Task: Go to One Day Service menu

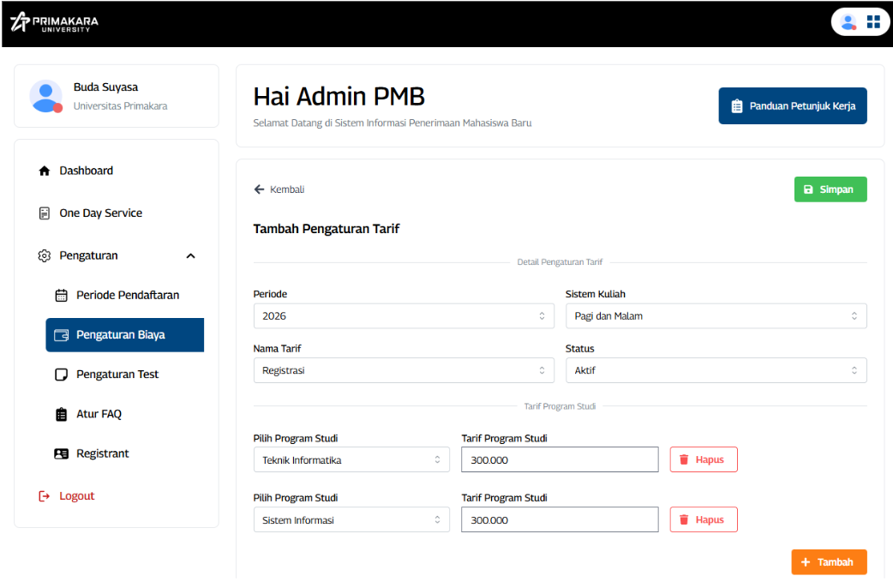Action: (100, 213)
